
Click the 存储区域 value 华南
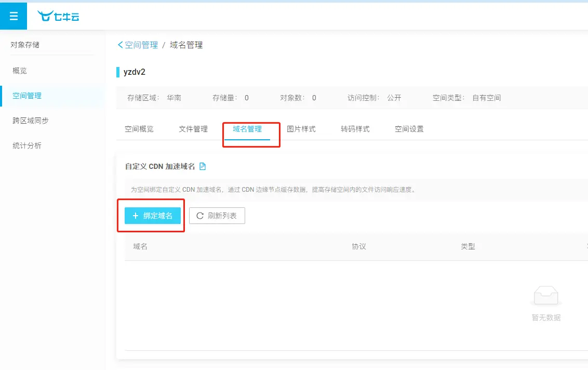coord(174,98)
